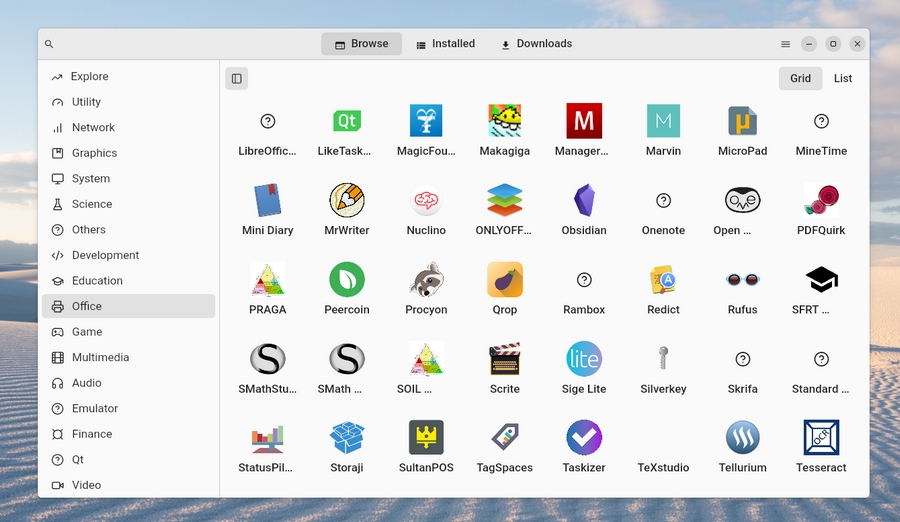
Task: Select the Multimedia category in sidebar
Action: (100, 357)
